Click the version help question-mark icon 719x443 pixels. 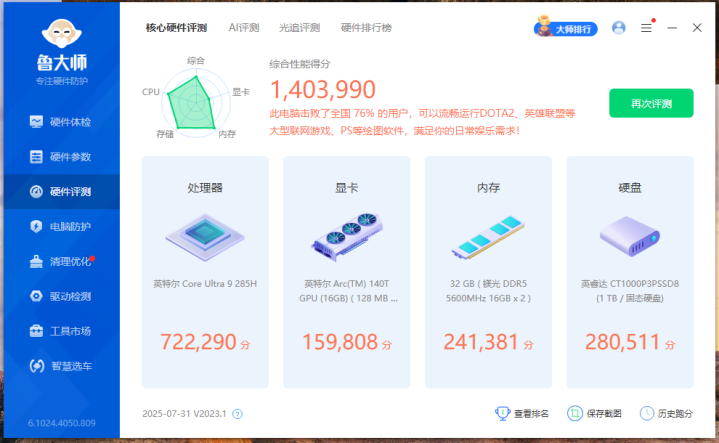238,414
